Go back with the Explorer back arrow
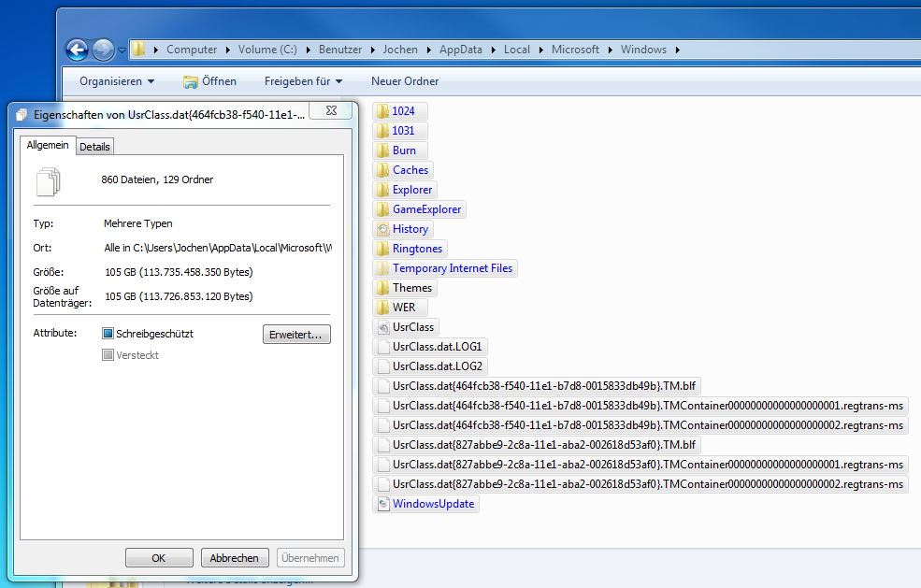Image resolution: width=921 pixels, height=588 pixels. 77,50
